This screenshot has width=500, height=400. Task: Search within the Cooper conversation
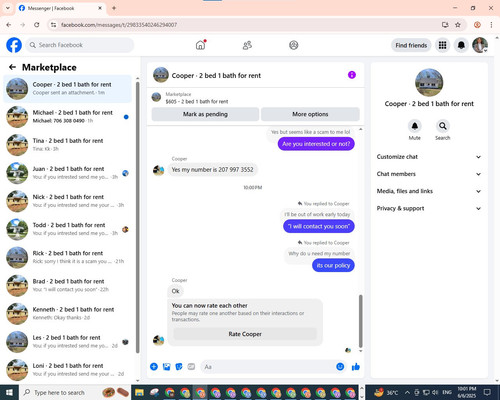coord(443,126)
